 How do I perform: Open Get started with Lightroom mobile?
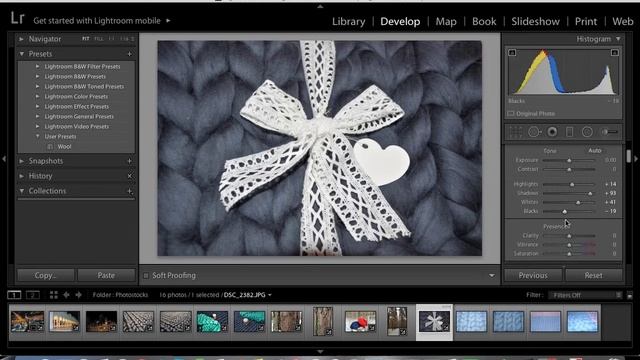pyautogui.click(x=97, y=20)
